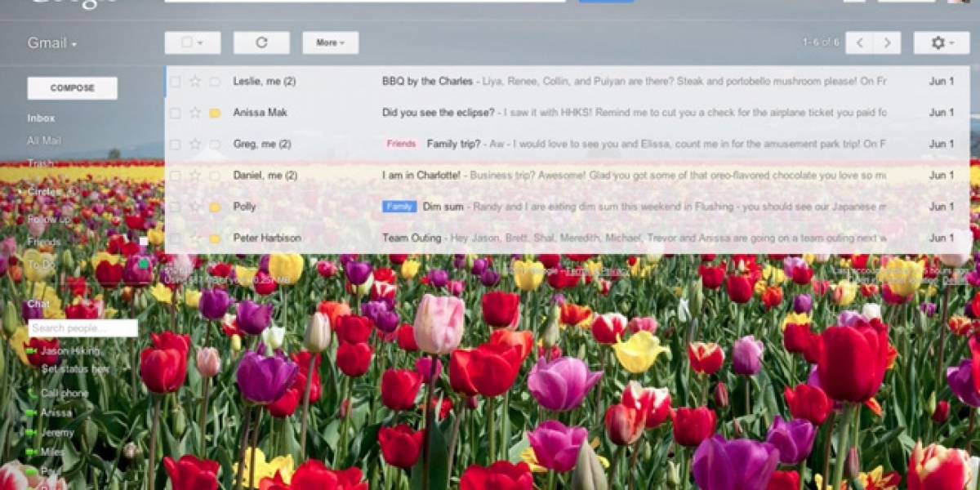Open the I am in Charlotte! email

coord(568,176)
